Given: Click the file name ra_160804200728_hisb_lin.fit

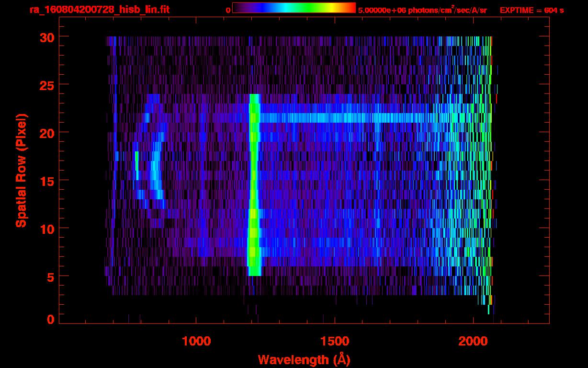Looking at the screenshot, I should coord(99,10).
